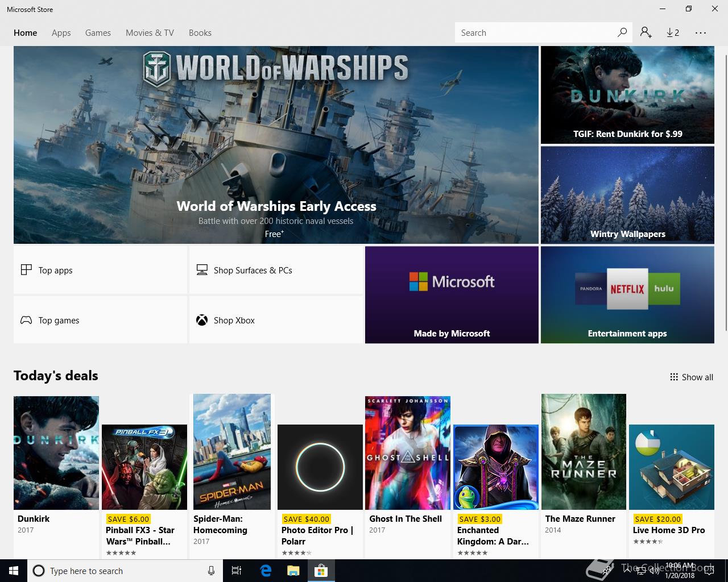Viewport: 728px width, 582px height.
Task: Open the See more ellipsis menu
Action: tap(701, 33)
